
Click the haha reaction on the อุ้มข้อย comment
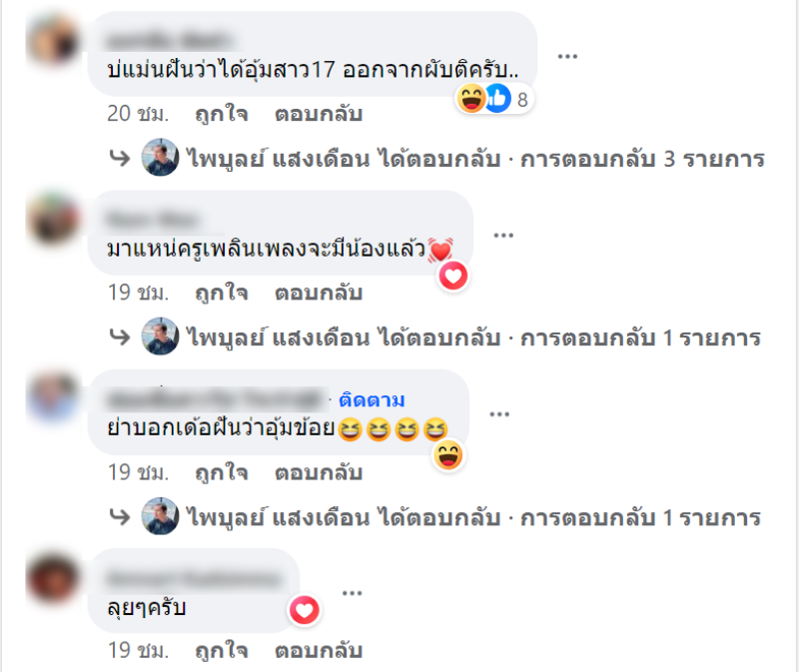[447, 455]
